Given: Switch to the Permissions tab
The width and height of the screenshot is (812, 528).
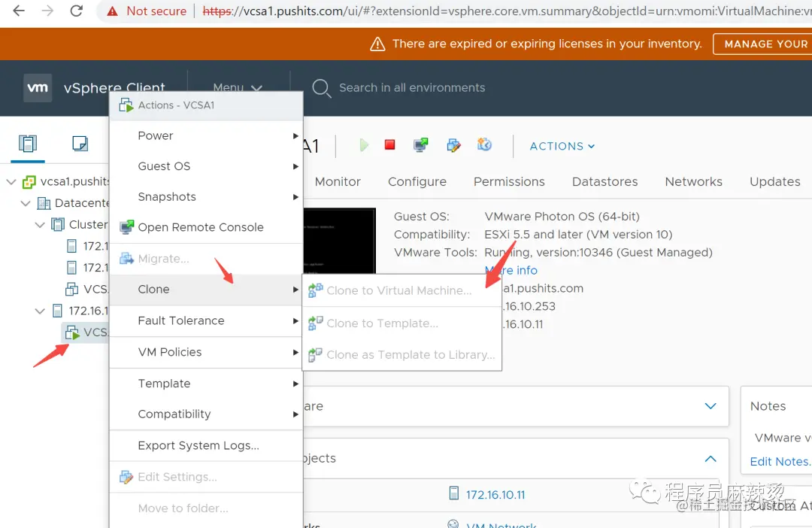Looking at the screenshot, I should coord(509,181).
